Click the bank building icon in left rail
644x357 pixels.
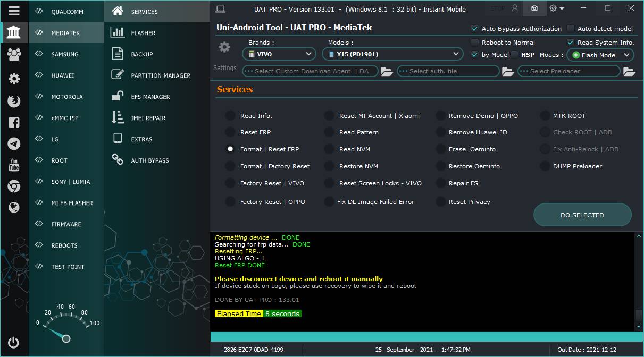14,33
